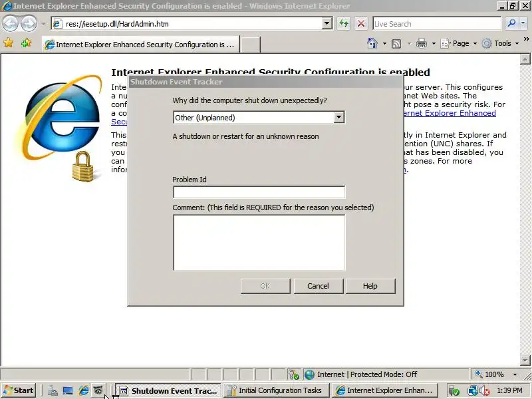Click the scroll up arrow on page scrollbar
Screen dimensions: 532x399
525,59
